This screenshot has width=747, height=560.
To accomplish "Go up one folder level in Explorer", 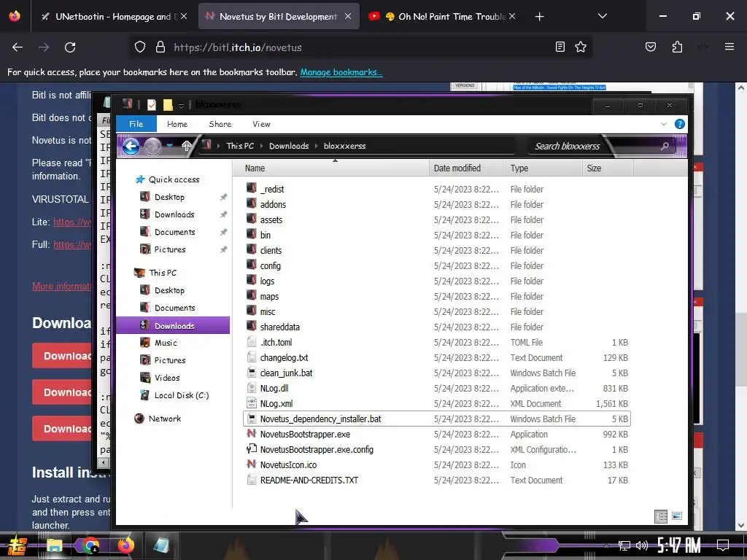I will pyautogui.click(x=187, y=146).
